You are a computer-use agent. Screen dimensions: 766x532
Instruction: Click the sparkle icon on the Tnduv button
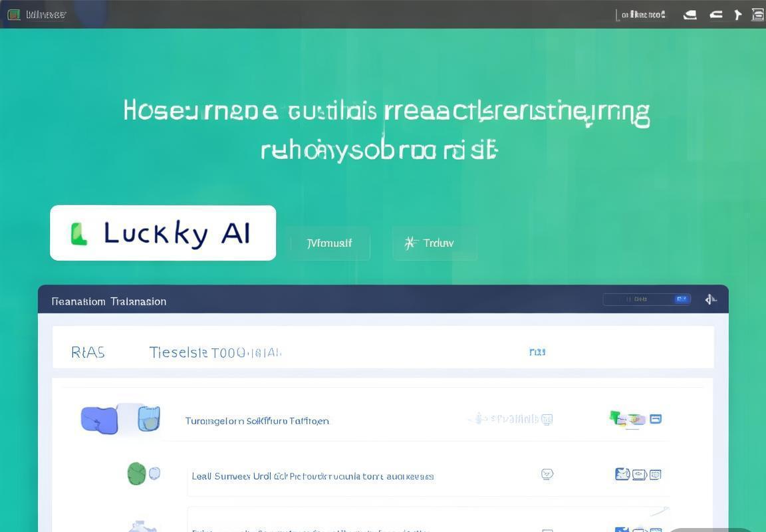[411, 243]
